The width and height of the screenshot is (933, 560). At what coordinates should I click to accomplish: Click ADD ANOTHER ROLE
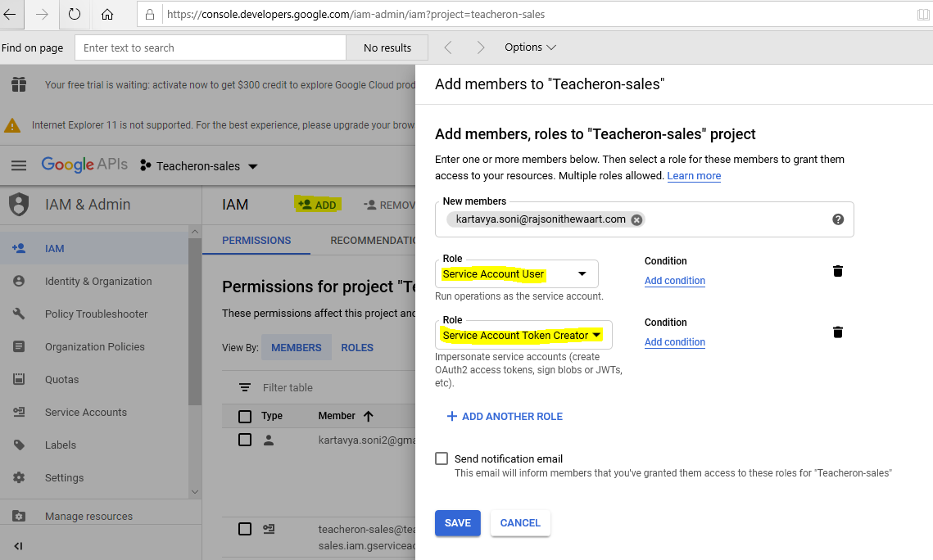point(505,416)
